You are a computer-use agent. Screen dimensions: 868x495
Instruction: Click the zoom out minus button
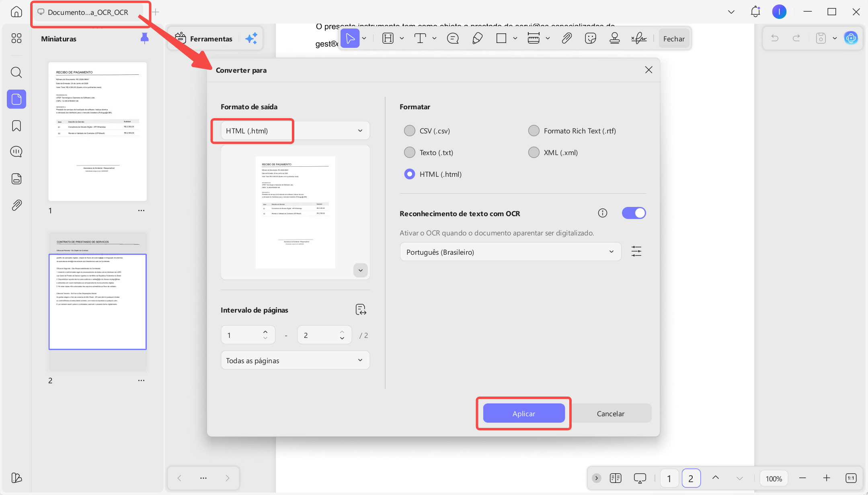click(802, 478)
